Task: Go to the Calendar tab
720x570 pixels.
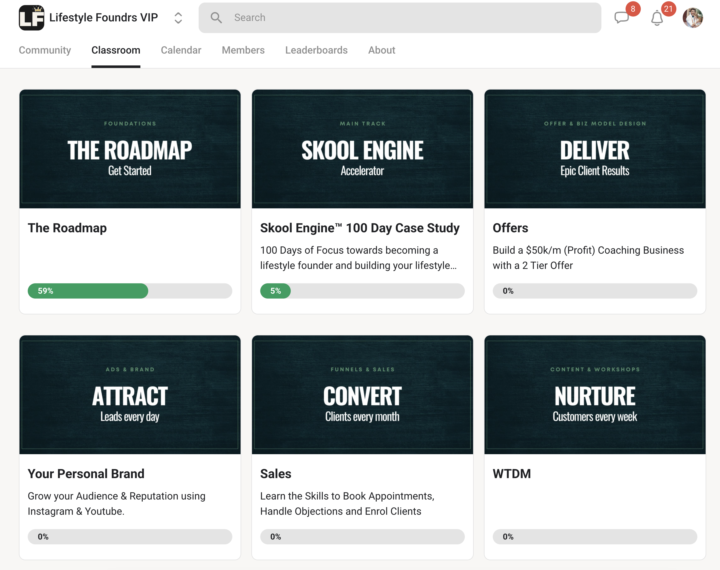Action: pos(181,50)
